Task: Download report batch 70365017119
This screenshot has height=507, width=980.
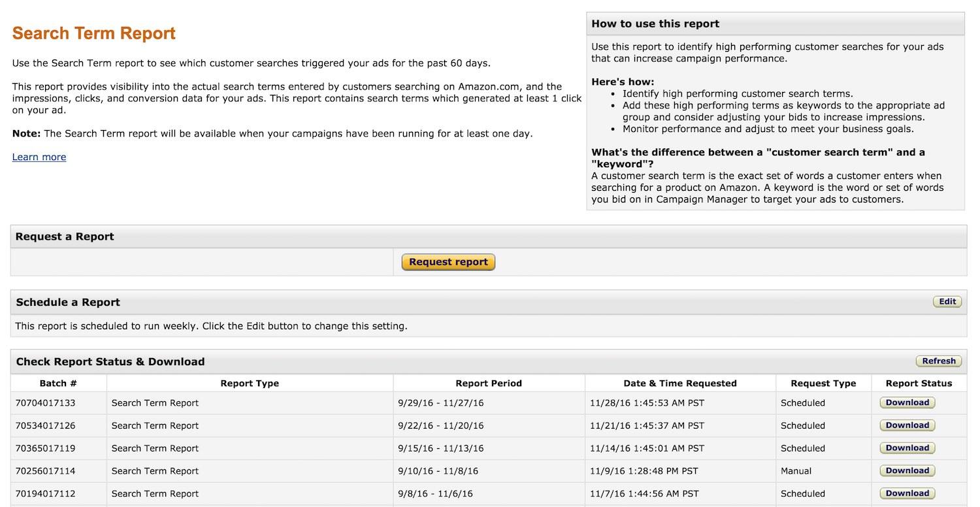Action: (x=907, y=448)
